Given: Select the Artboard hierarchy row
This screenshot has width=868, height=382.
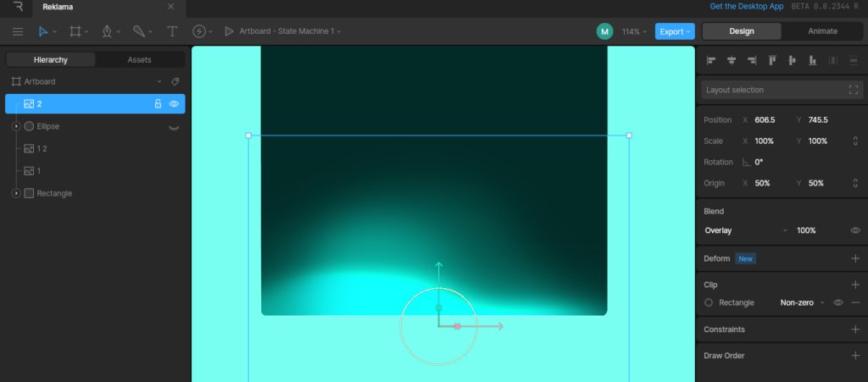Looking at the screenshot, I should (95, 81).
